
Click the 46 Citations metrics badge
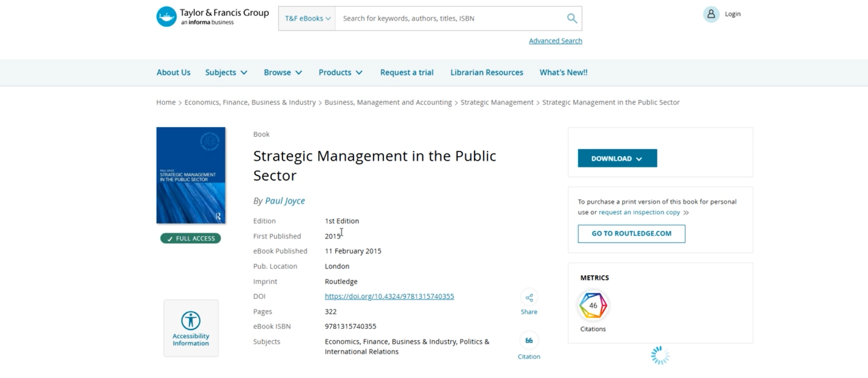(x=593, y=306)
